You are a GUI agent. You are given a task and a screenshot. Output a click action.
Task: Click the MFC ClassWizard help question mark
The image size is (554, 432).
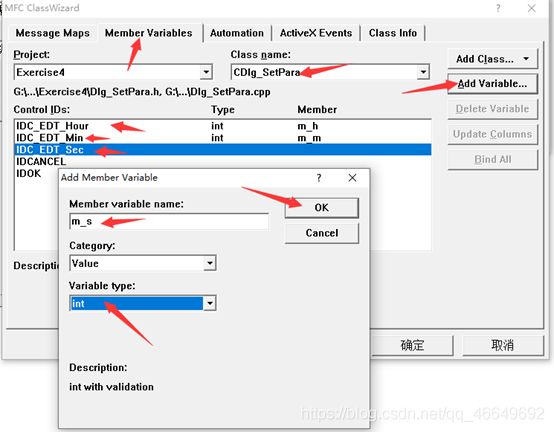tap(498, 8)
